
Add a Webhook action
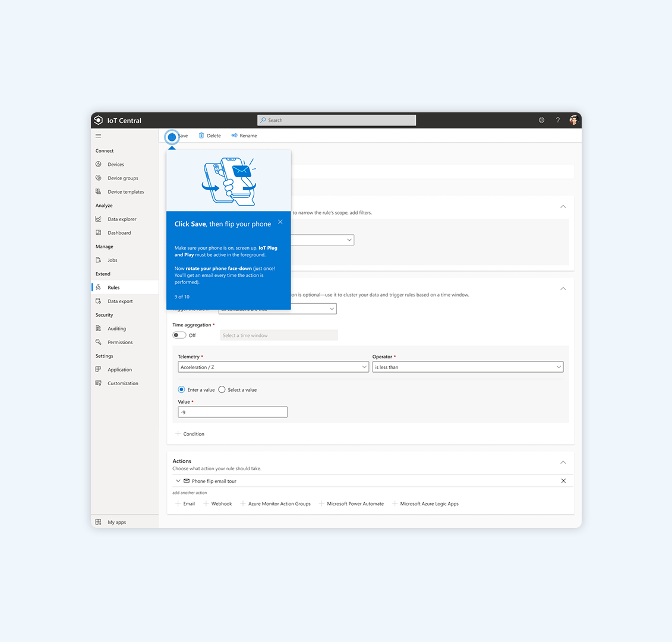click(x=217, y=503)
